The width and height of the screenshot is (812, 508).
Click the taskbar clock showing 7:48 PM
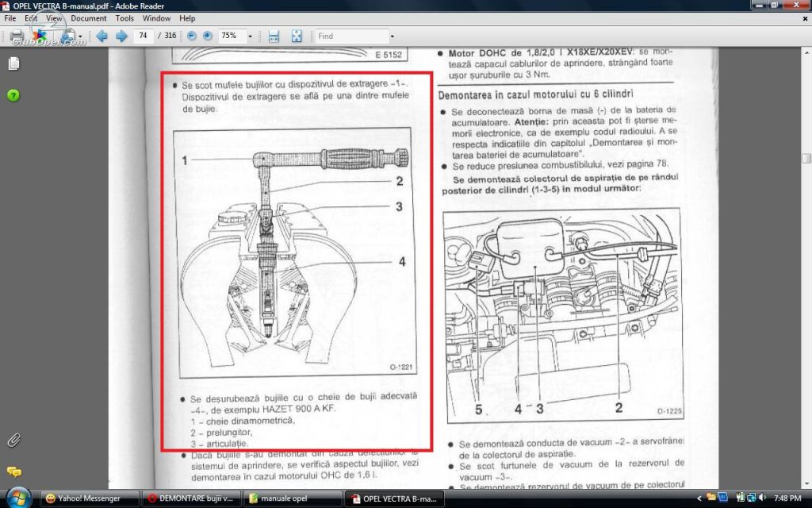tap(787, 498)
